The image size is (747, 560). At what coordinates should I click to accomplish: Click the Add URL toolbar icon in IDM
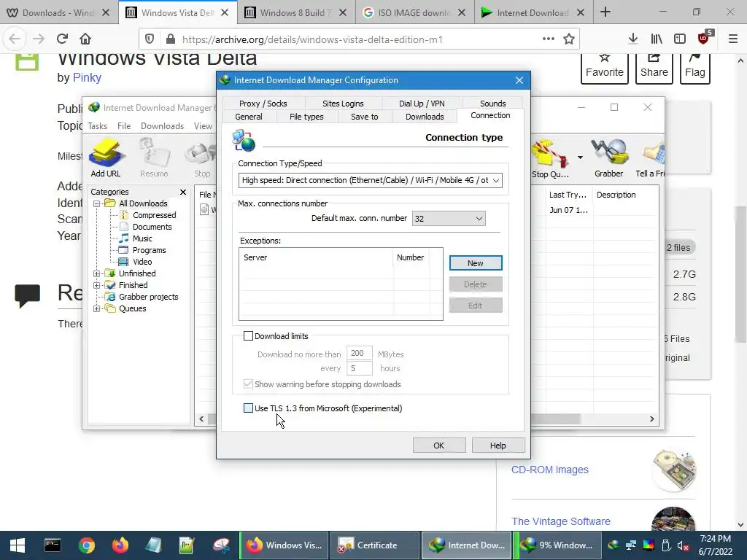click(106, 157)
